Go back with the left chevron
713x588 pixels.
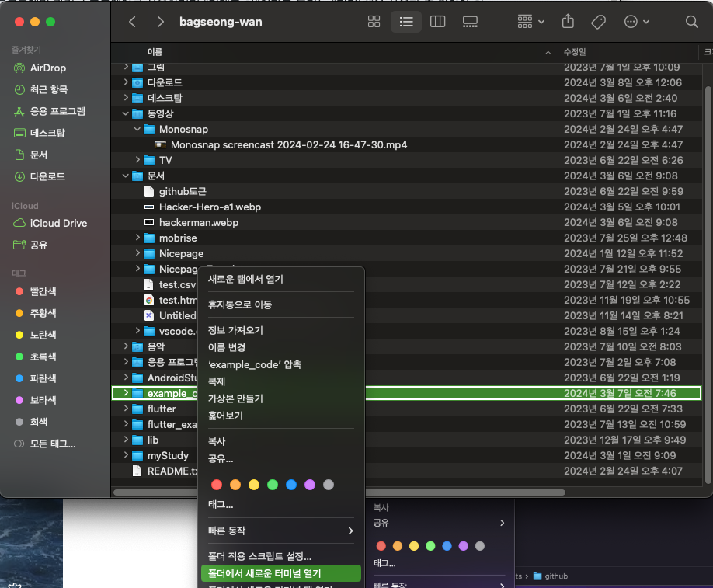click(x=132, y=22)
